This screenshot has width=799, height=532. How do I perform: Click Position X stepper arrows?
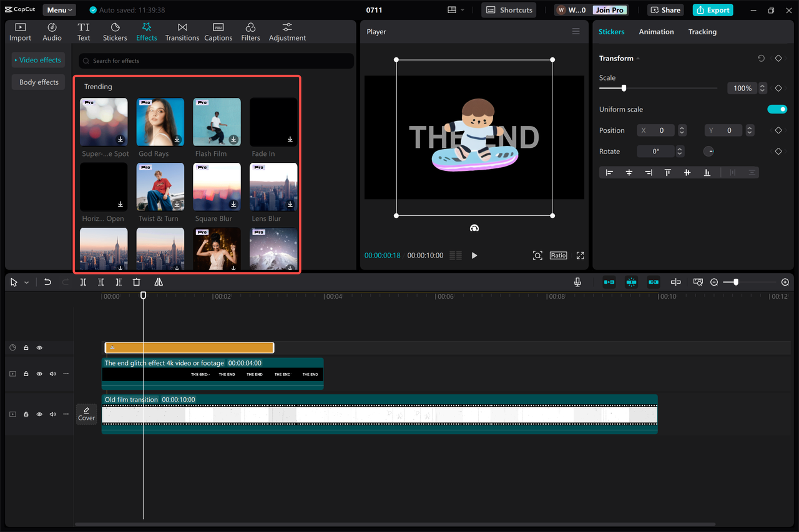[682, 130]
